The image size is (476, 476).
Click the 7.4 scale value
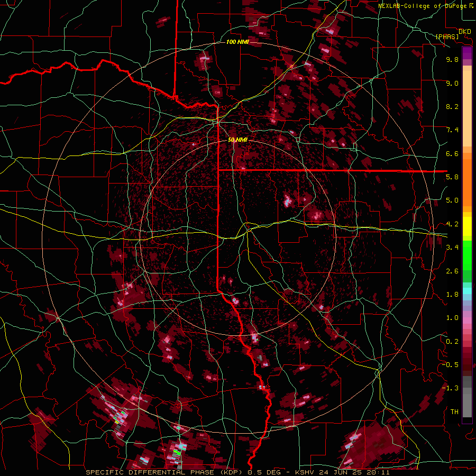[x=452, y=130]
